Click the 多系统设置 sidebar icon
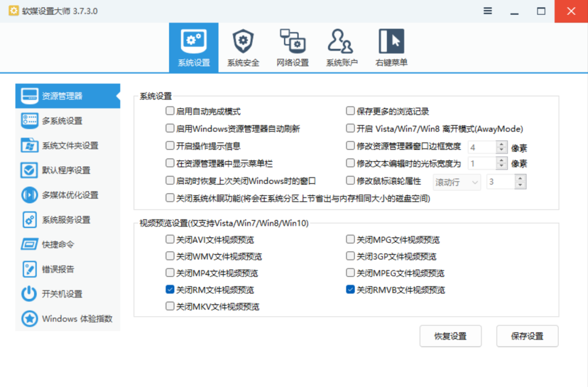 point(29,120)
